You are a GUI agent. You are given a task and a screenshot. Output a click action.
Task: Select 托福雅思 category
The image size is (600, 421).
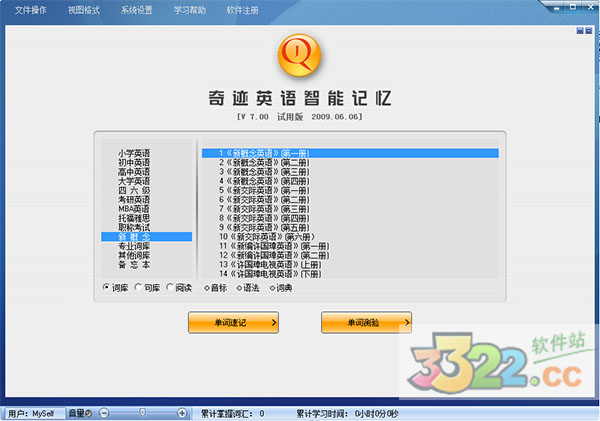[x=134, y=218]
